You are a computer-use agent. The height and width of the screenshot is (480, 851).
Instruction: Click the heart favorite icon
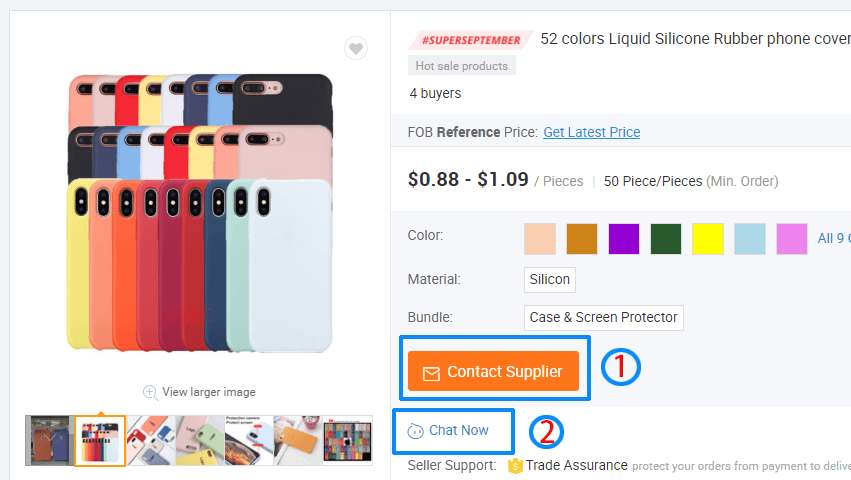tap(355, 48)
